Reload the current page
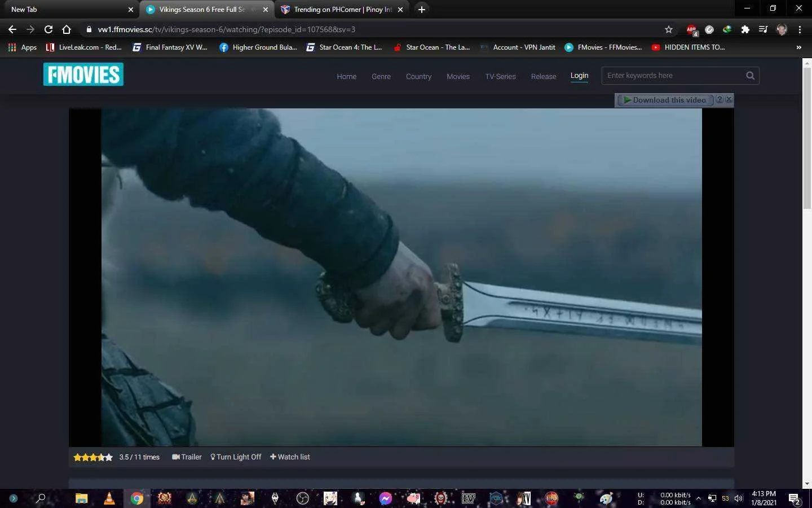The height and width of the screenshot is (508, 812). click(x=48, y=29)
